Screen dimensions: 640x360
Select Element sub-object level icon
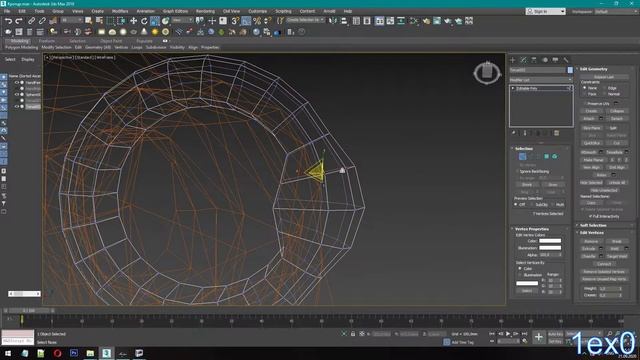555,156
